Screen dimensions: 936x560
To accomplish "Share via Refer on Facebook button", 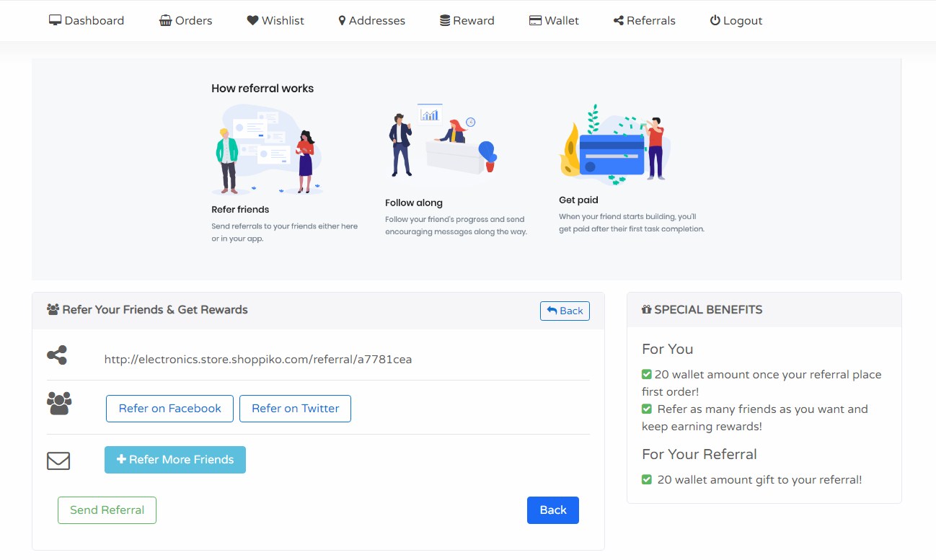I will point(169,409).
